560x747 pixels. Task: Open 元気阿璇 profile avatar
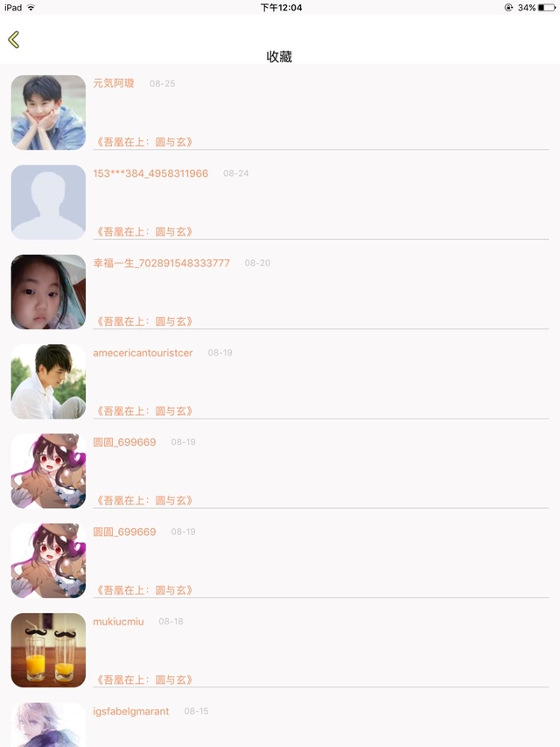pyautogui.click(x=49, y=112)
